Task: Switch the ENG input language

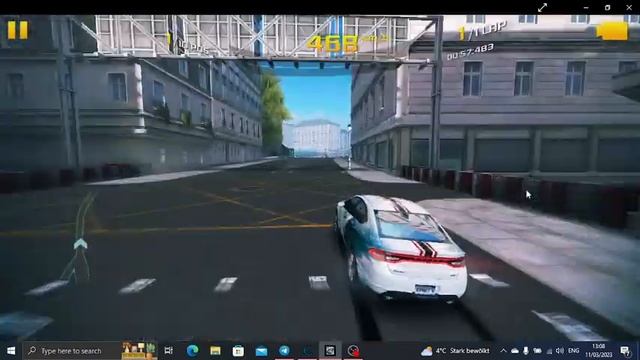Action: 573,351
